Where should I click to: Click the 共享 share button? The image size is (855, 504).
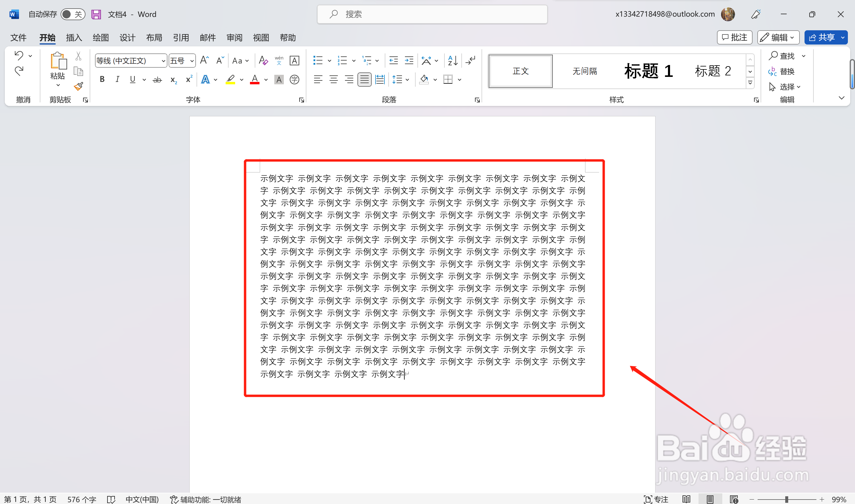tap(822, 37)
